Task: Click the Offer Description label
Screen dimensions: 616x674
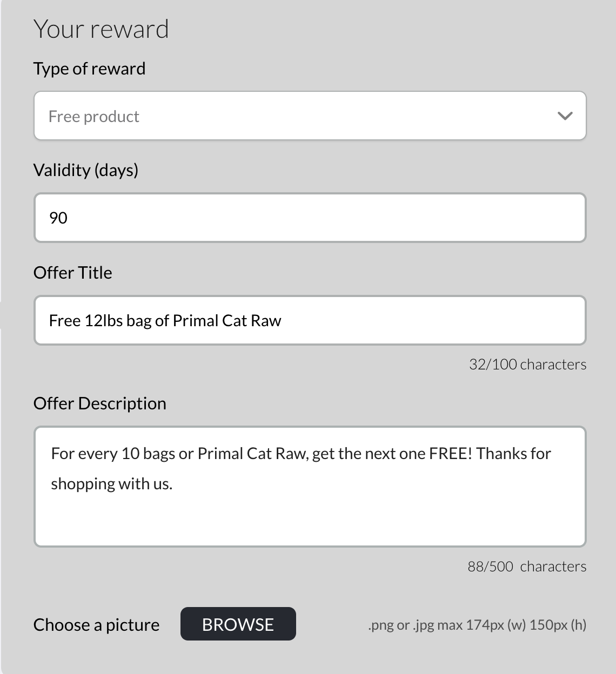Action: point(100,403)
